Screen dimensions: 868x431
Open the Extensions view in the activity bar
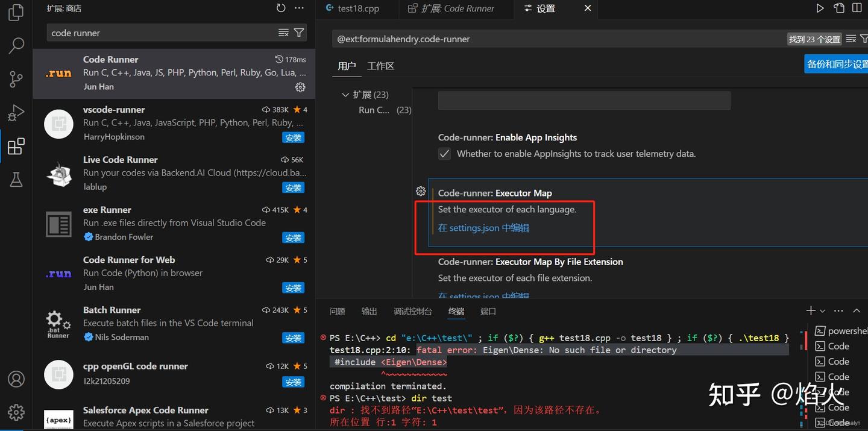coord(16,146)
